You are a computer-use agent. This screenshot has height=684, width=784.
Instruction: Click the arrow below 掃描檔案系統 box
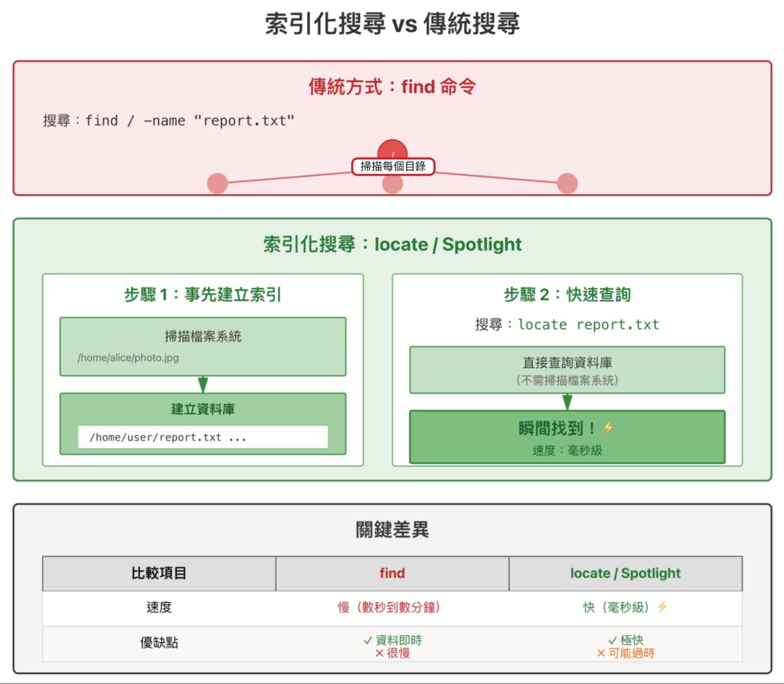[x=203, y=384]
